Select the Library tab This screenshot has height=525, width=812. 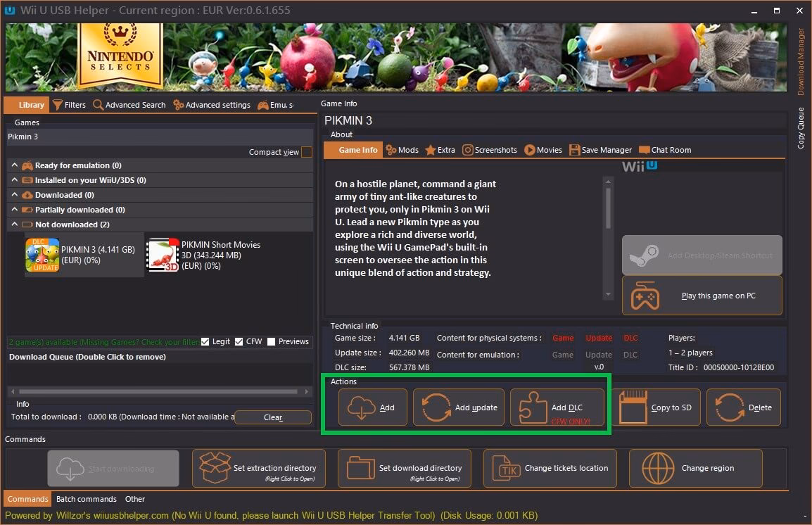27,105
